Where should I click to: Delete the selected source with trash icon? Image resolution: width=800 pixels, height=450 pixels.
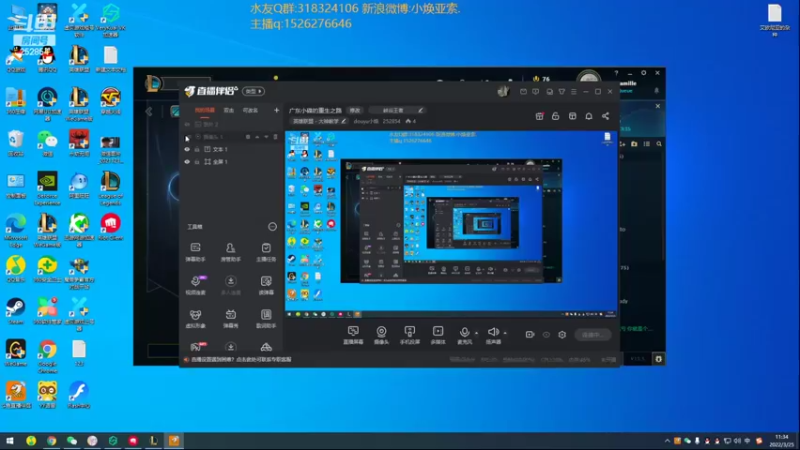276,137
